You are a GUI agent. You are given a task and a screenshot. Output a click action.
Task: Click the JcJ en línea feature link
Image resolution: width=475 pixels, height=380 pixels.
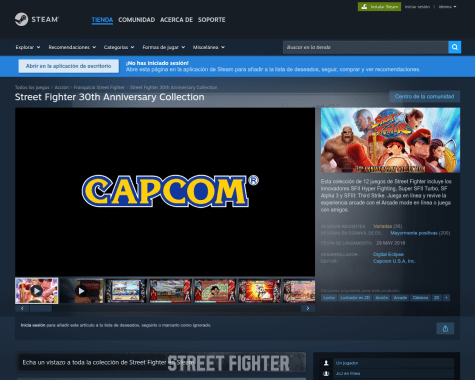coord(348,373)
